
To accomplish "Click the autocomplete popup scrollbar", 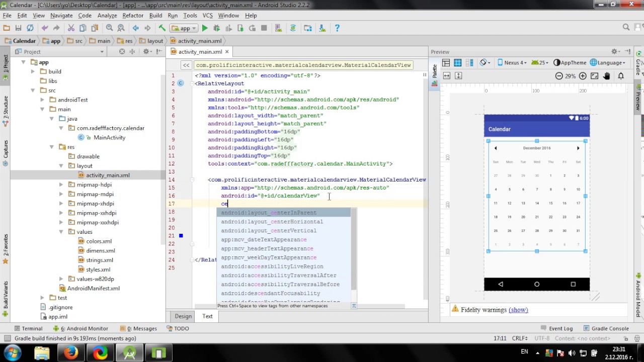I will coord(353,249).
